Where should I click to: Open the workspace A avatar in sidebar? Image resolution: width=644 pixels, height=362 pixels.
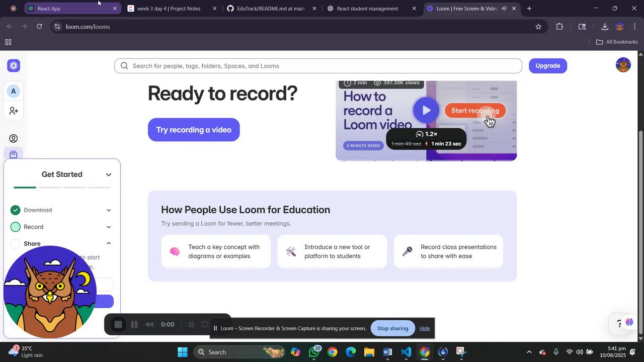point(14,91)
